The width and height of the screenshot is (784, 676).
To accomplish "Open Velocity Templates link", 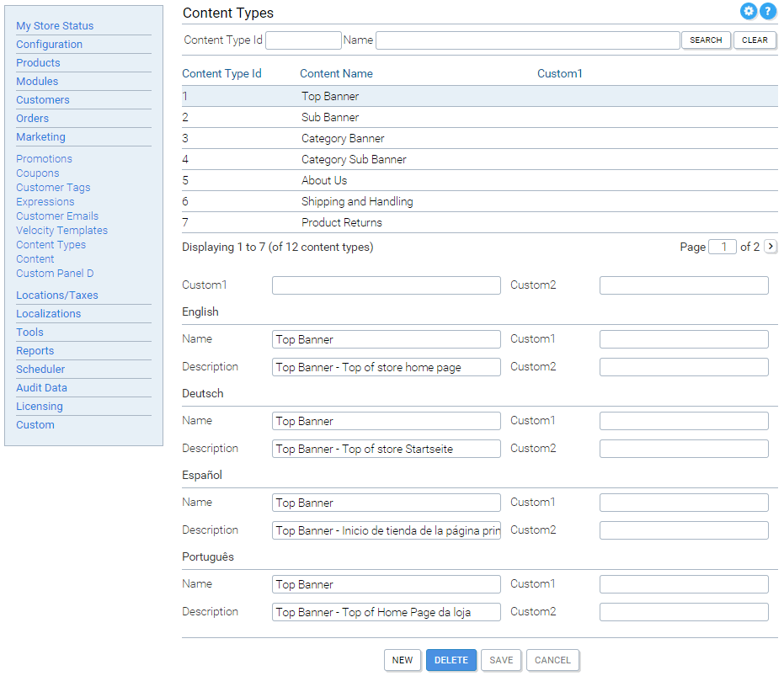I will (61, 231).
